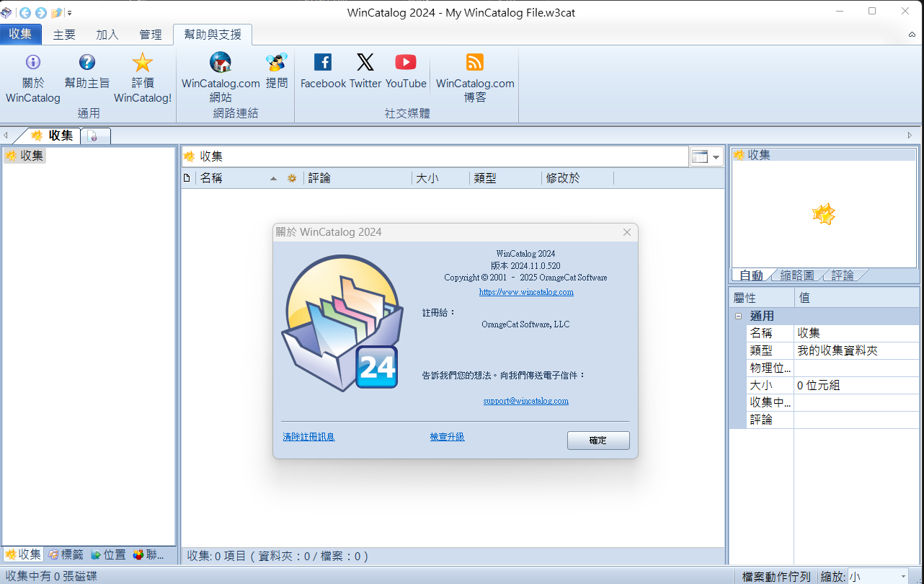This screenshot has width=924, height=584.
Task: Select the 收集 bottom panel tab
Action: [x=23, y=554]
